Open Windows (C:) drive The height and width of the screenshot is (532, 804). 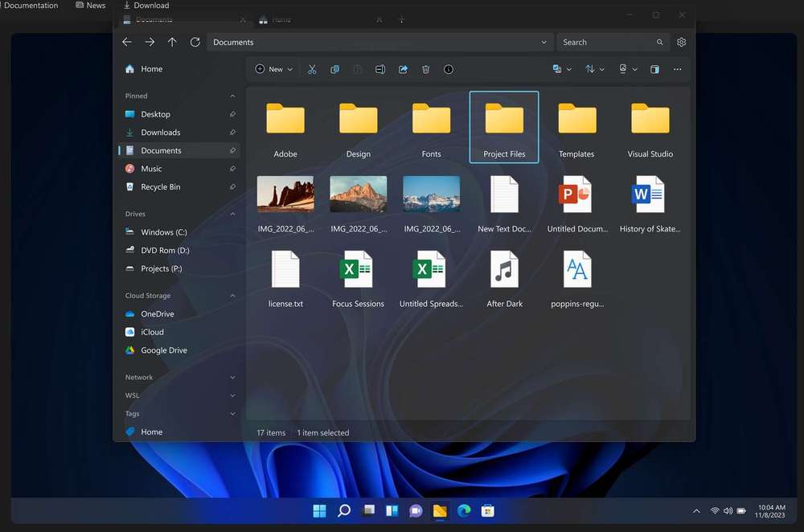click(x=179, y=232)
